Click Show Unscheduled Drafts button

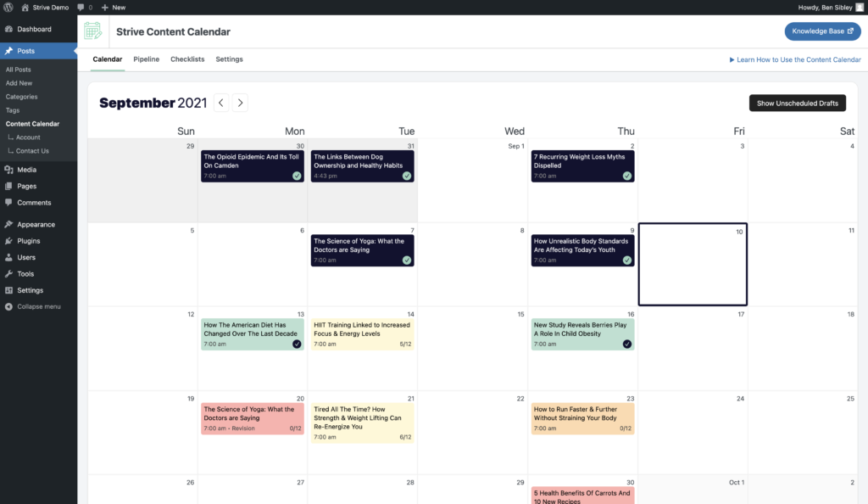[797, 103]
